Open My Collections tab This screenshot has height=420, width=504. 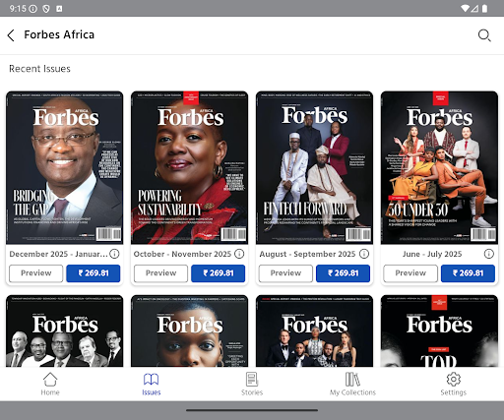pyautogui.click(x=352, y=384)
